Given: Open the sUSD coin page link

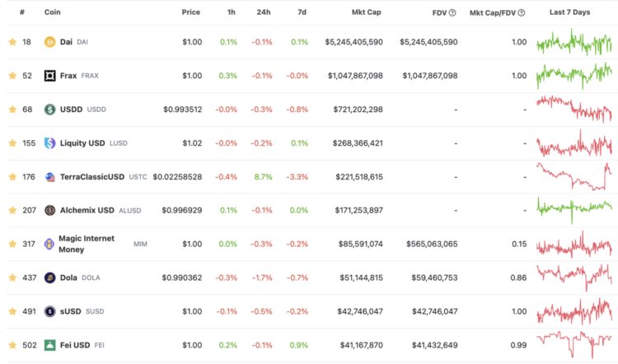Looking at the screenshot, I should pos(71,311).
